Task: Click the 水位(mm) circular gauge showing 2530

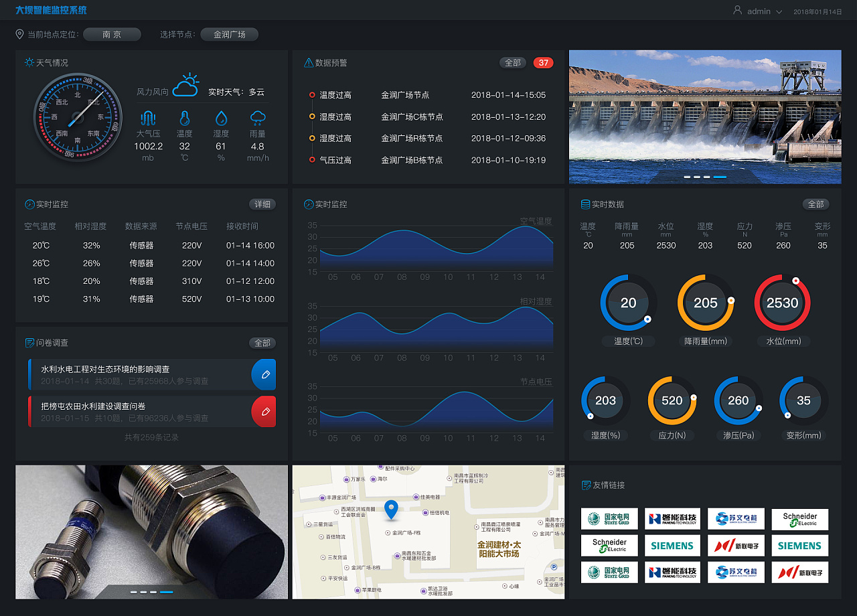Action: 783,303
